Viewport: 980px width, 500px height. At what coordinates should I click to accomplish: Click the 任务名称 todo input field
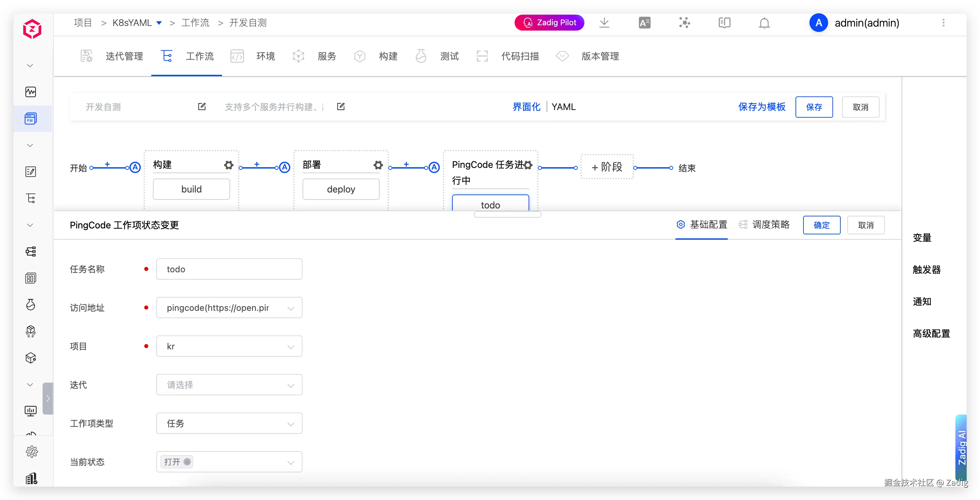[x=229, y=269]
